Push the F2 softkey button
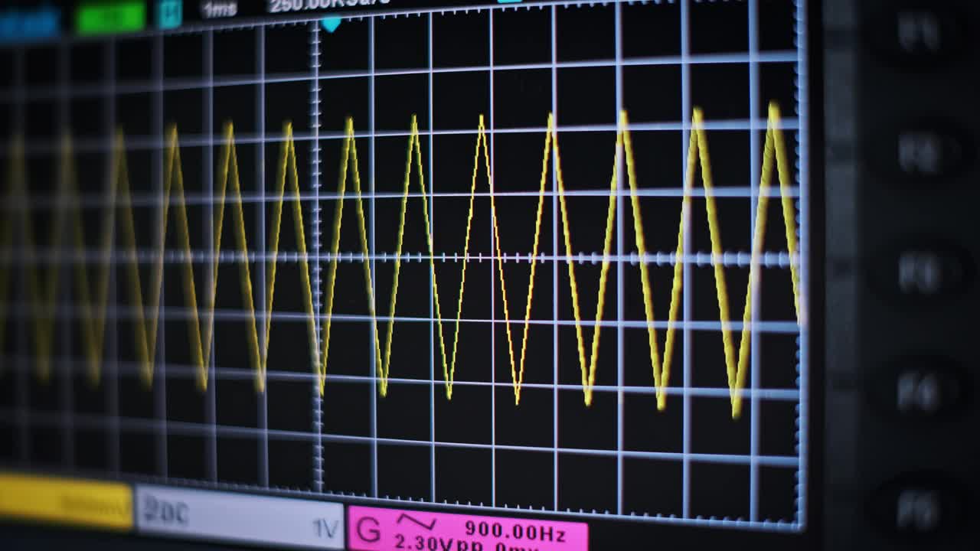The width and height of the screenshot is (980, 551). point(920,154)
